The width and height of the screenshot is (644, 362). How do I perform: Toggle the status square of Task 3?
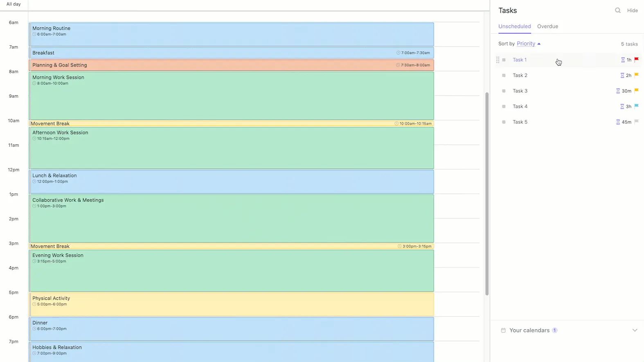coord(504,91)
